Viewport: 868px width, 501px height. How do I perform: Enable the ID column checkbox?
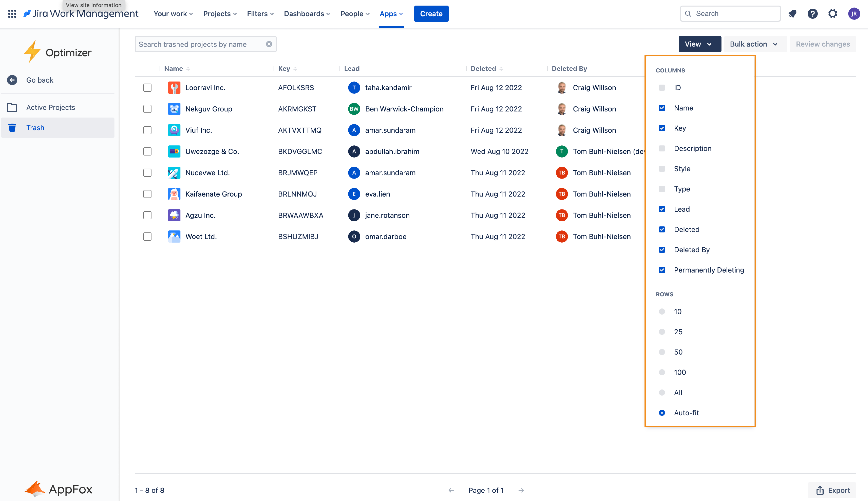click(x=662, y=88)
